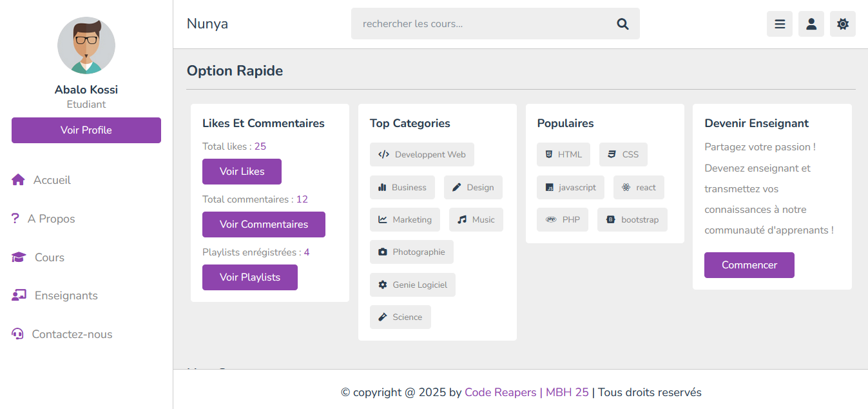
Task: Select Enseignants in the sidebar
Action: point(66,295)
